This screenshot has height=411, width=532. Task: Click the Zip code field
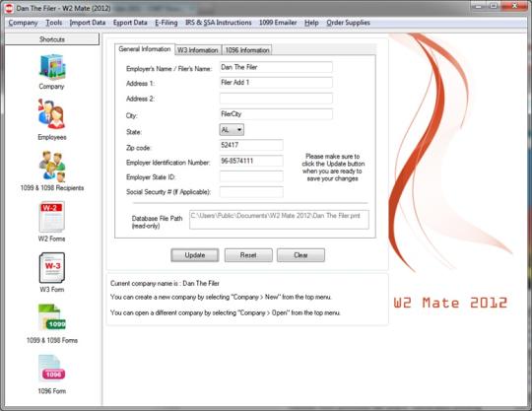tap(251, 145)
